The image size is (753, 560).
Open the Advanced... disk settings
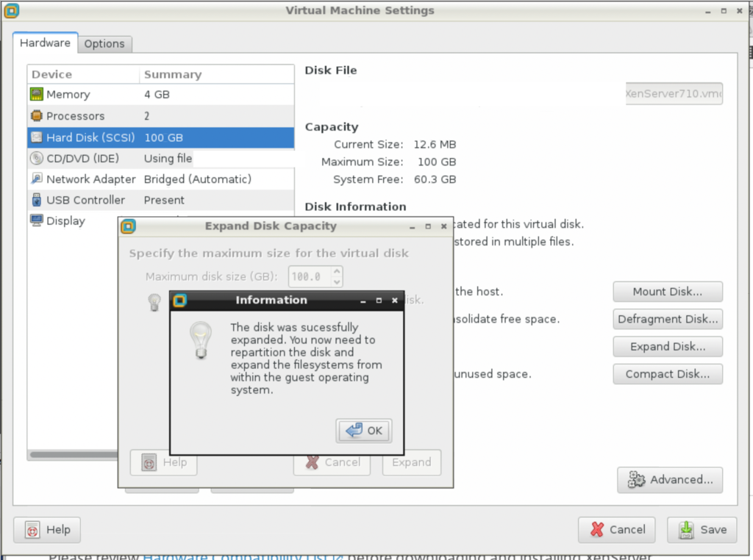click(670, 480)
